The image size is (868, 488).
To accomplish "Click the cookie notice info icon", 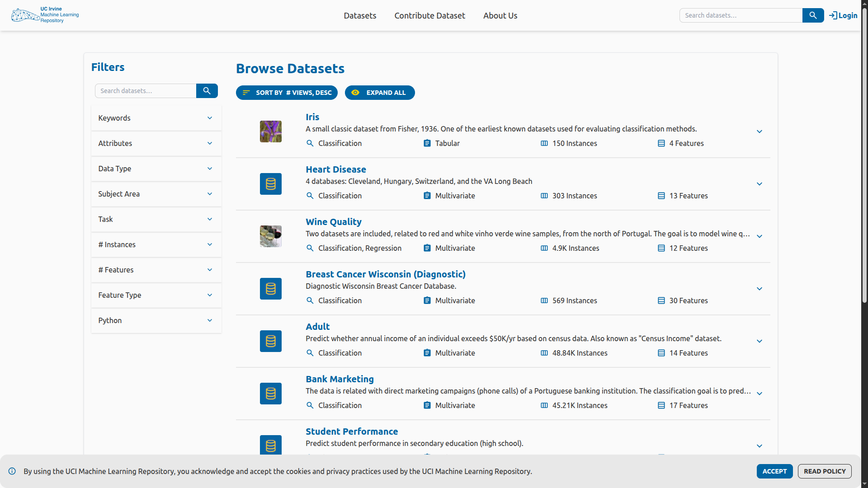I will [x=12, y=471].
